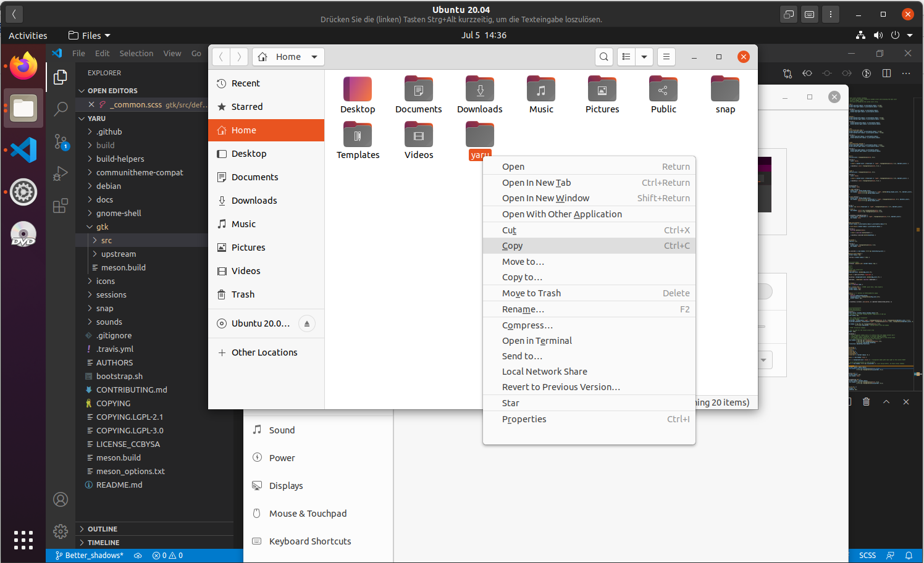Show Applications grid in the dock

pos(23,540)
